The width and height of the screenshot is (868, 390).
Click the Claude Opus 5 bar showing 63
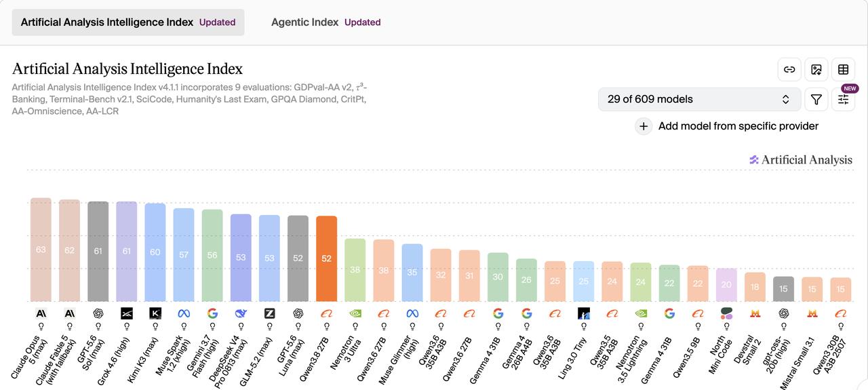[41, 250]
